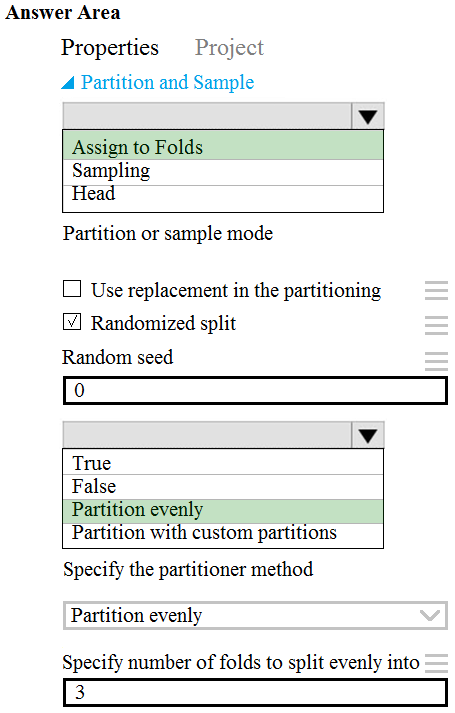Pick False in partitioner list
The image size is (455, 713).
click(x=223, y=487)
